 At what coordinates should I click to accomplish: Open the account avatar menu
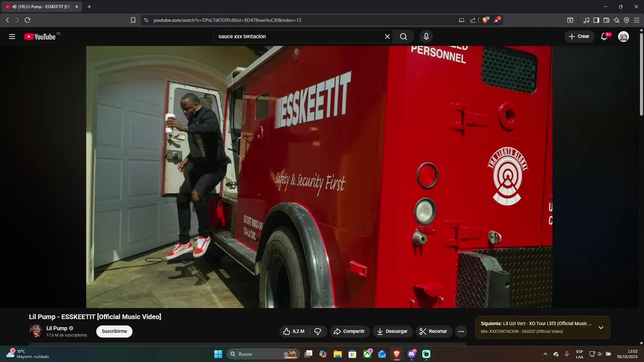[623, 37]
